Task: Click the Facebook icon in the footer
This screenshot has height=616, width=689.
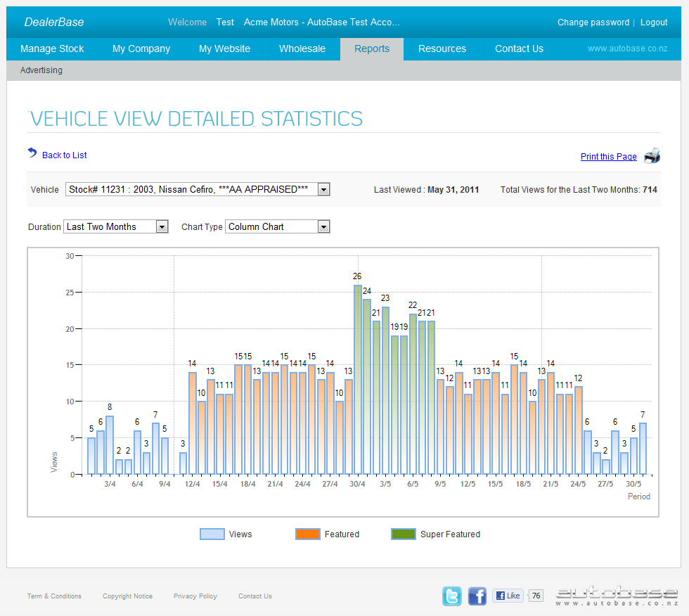Action: [477, 596]
